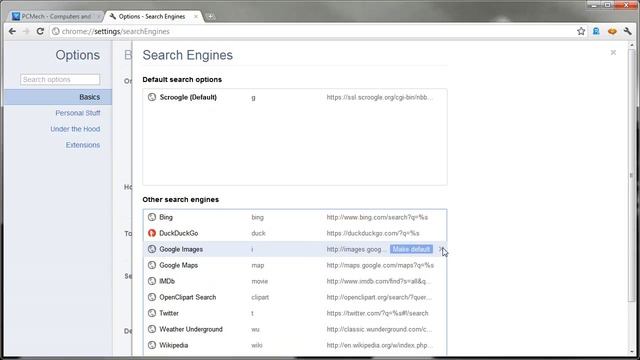Select the Google Maps row
640x360 pixels.
[295, 265]
